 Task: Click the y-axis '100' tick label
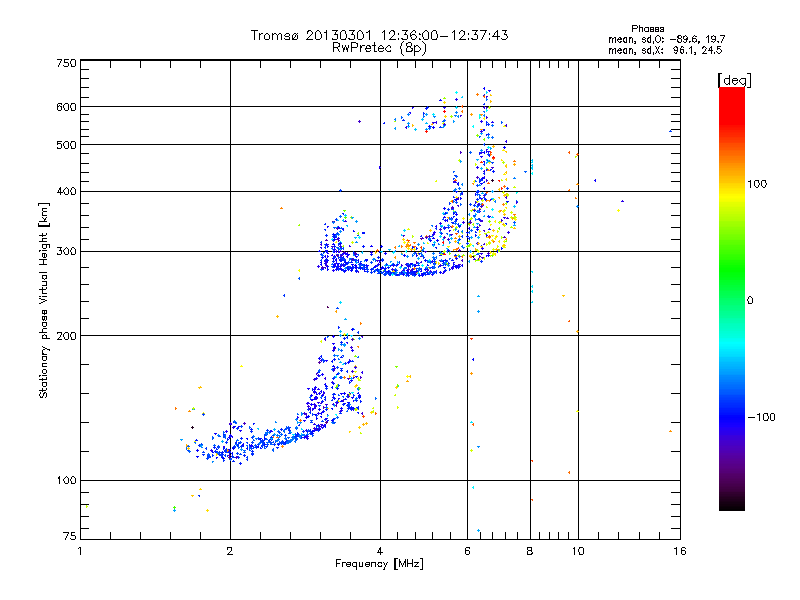(x=66, y=480)
